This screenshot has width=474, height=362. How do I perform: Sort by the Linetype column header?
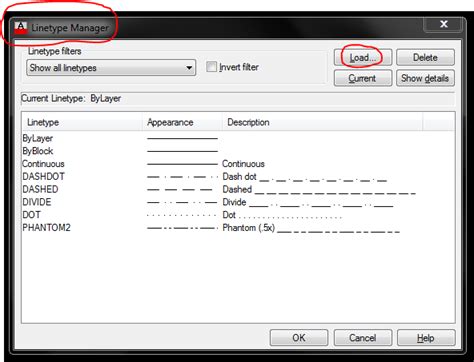pyautogui.click(x=82, y=122)
